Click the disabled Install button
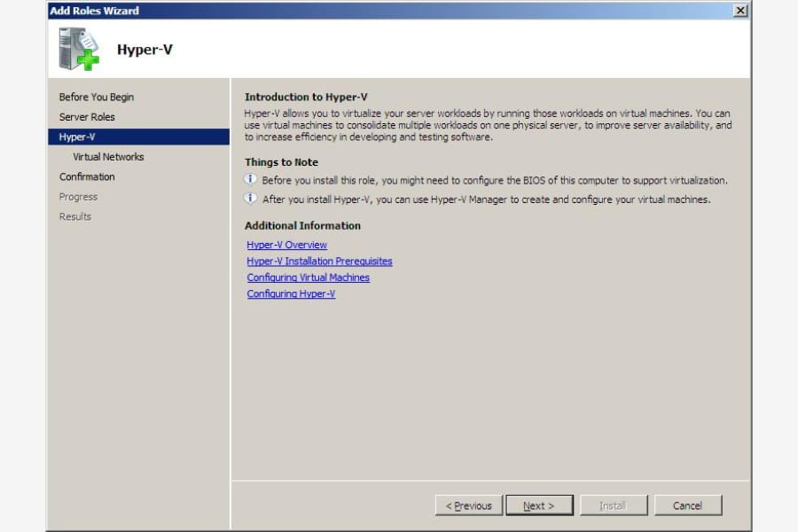 click(x=614, y=505)
